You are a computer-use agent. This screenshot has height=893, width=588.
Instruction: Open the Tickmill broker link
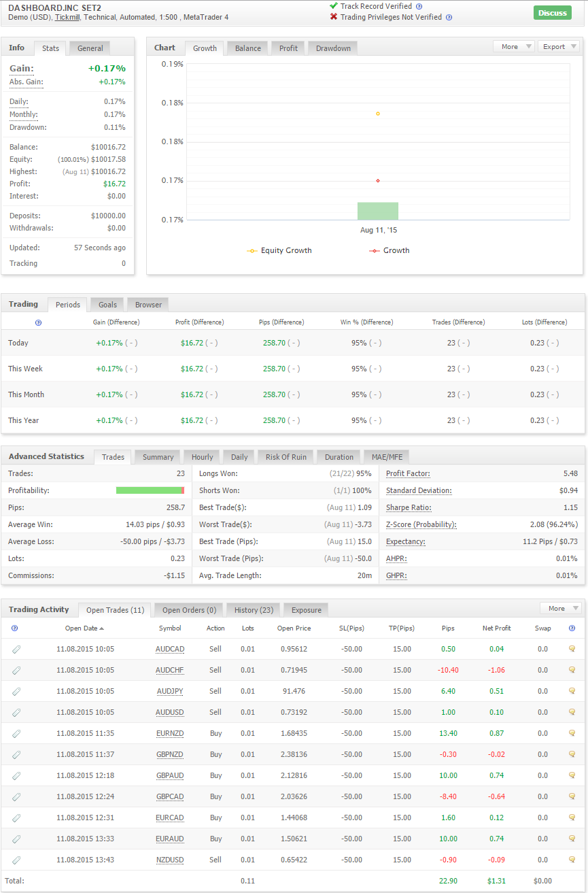click(x=67, y=17)
